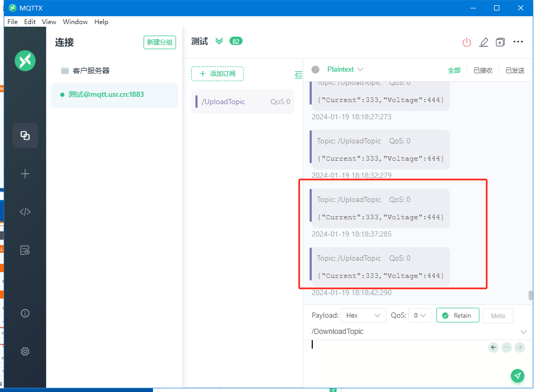Open the Edit menu
Image resolution: width=537 pixels, height=392 pixels.
click(30, 22)
